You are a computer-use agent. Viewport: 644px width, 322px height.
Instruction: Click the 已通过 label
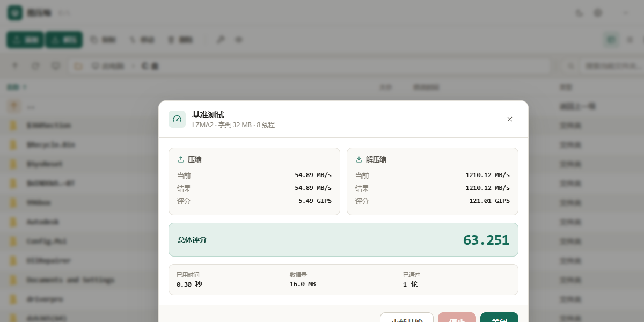pyautogui.click(x=412, y=275)
